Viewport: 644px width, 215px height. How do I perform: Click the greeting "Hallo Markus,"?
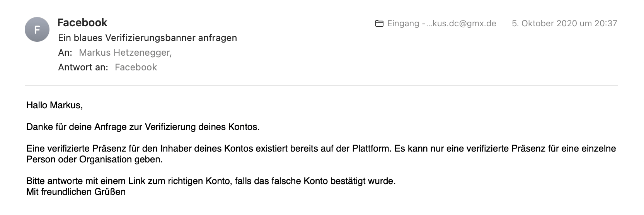pos(55,105)
